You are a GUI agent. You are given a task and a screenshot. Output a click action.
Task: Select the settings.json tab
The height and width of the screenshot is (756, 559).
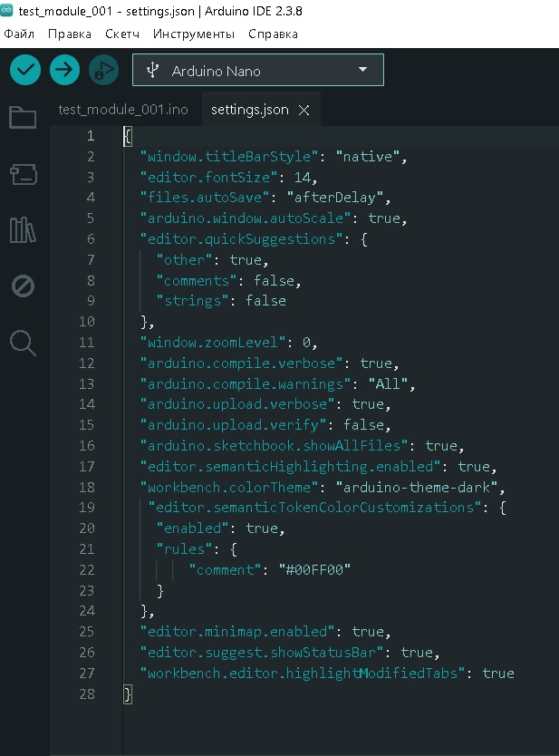pos(250,110)
